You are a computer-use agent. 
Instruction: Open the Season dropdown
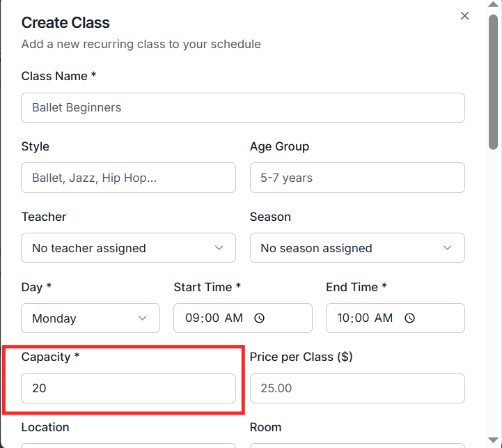click(357, 248)
